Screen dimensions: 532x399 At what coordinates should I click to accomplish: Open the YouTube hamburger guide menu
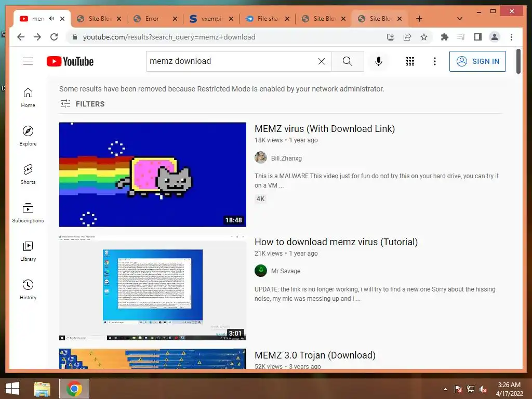(x=28, y=61)
